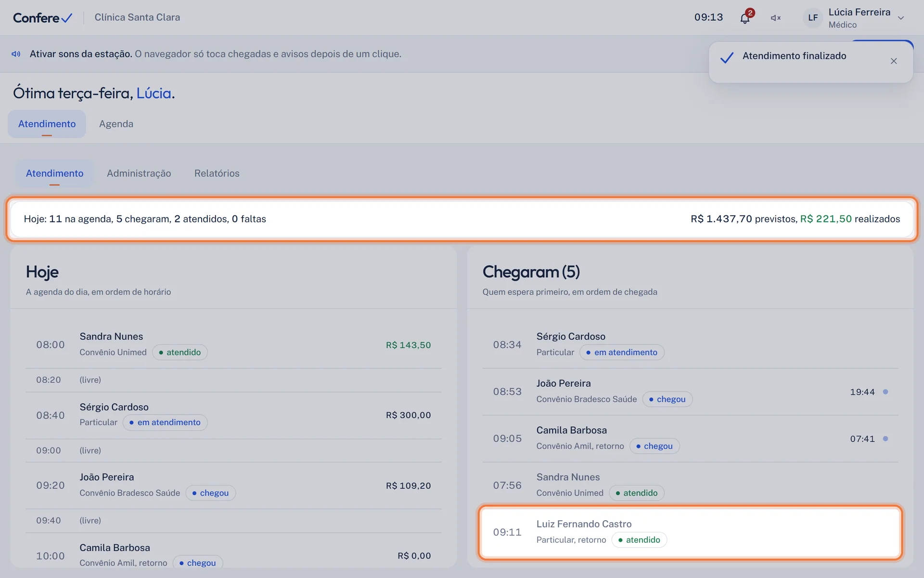Click the Clínica Santa Clara name
Image resolution: width=924 pixels, height=578 pixels.
137,17
